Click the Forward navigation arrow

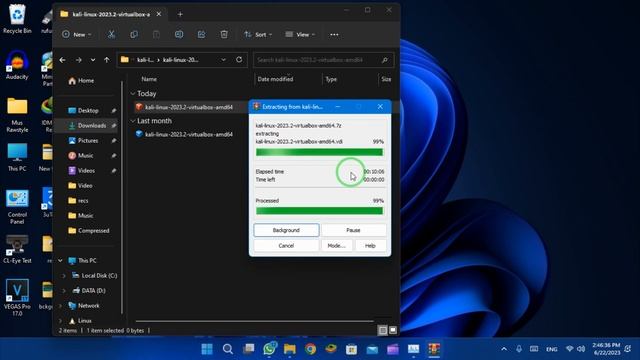click(78, 60)
